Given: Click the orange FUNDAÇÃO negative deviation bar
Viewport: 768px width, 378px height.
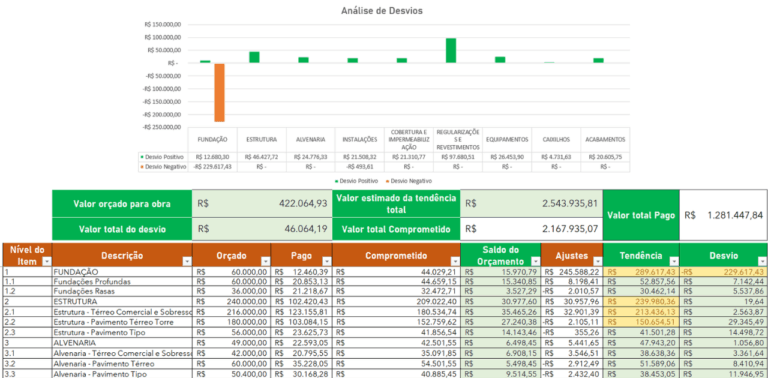Looking at the screenshot, I should click(219, 93).
